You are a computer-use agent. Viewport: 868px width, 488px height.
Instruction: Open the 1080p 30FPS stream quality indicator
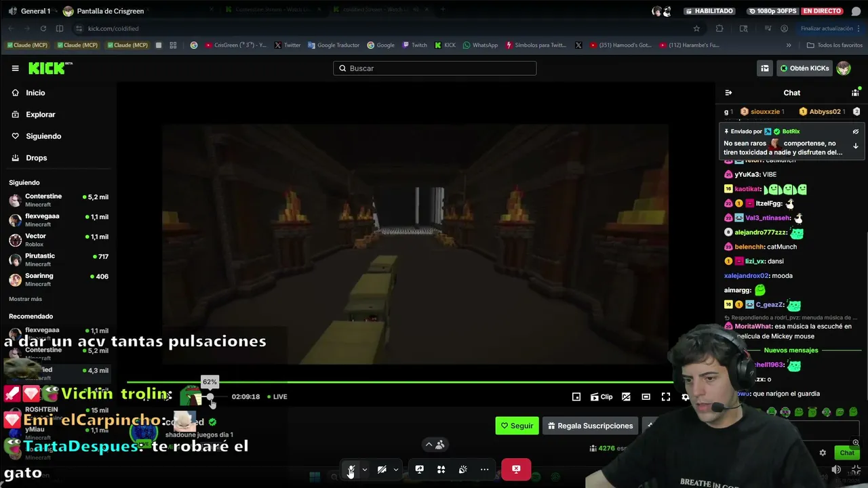(772, 11)
